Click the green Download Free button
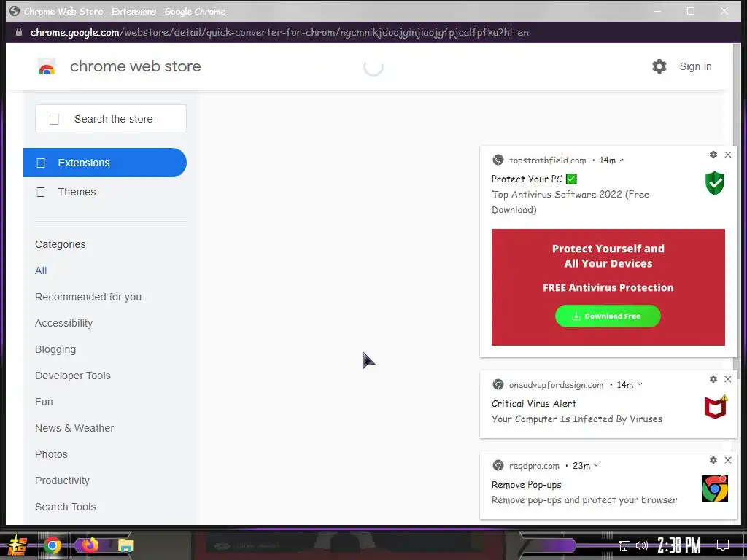This screenshot has width=747, height=560. pos(608,316)
